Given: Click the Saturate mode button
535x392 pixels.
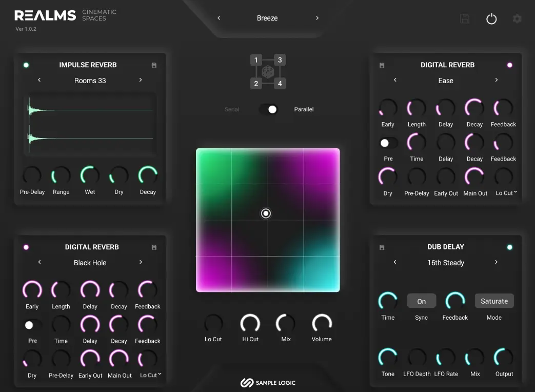Looking at the screenshot, I should click(x=494, y=301).
